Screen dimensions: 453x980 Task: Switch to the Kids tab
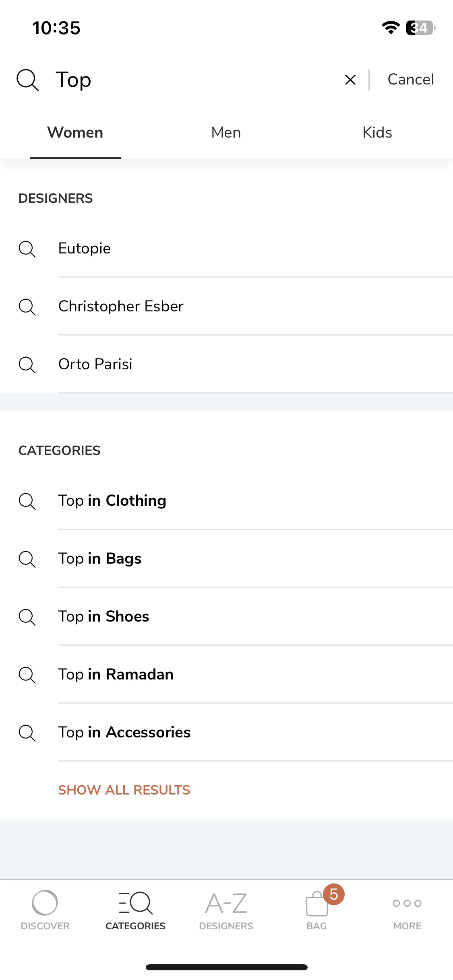click(377, 132)
